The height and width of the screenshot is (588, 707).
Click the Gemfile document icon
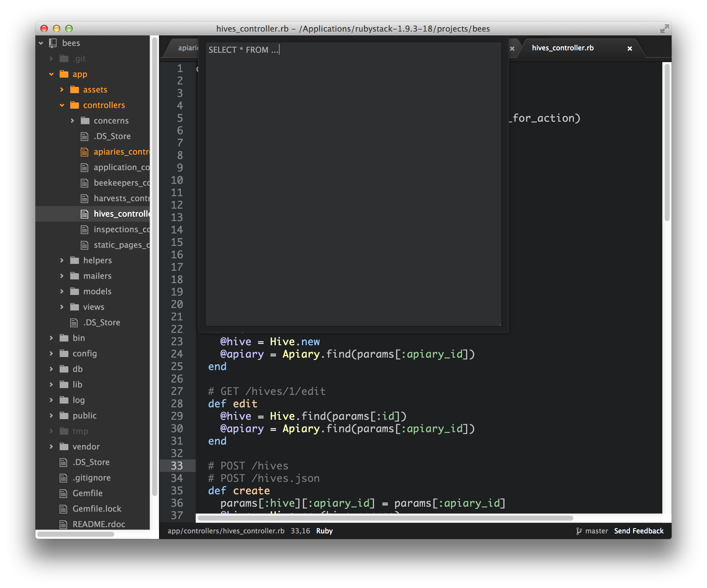click(63, 494)
